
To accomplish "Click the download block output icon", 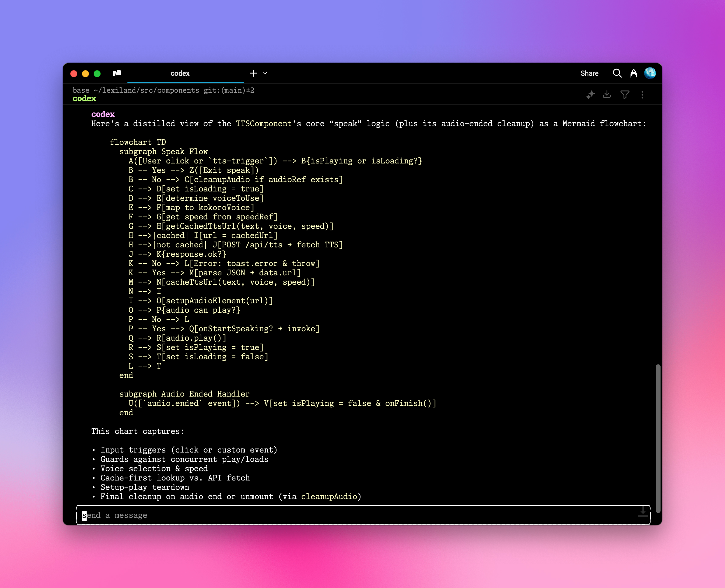I will [x=607, y=94].
